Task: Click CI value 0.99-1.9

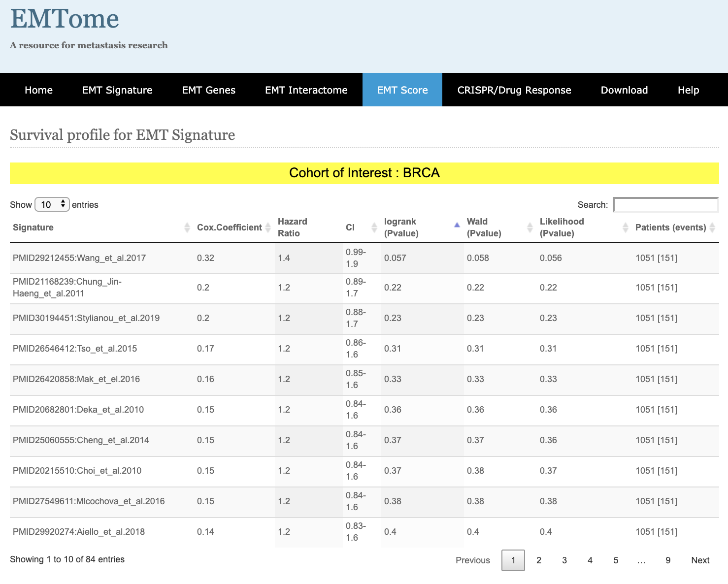Action: pyautogui.click(x=356, y=258)
